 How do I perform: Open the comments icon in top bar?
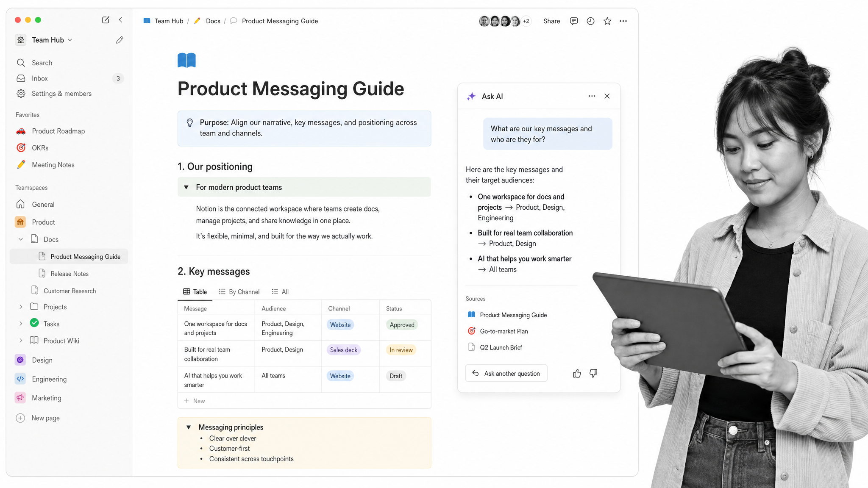coord(574,21)
